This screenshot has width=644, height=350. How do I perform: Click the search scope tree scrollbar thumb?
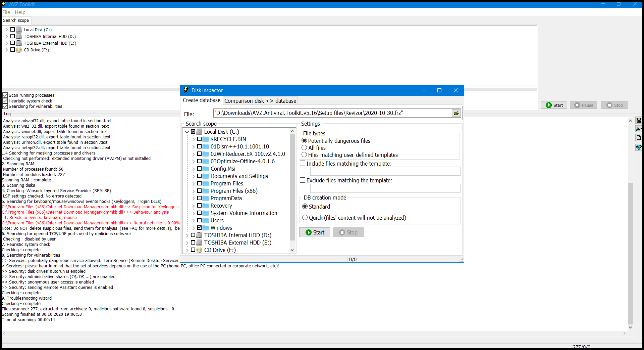pos(292,187)
